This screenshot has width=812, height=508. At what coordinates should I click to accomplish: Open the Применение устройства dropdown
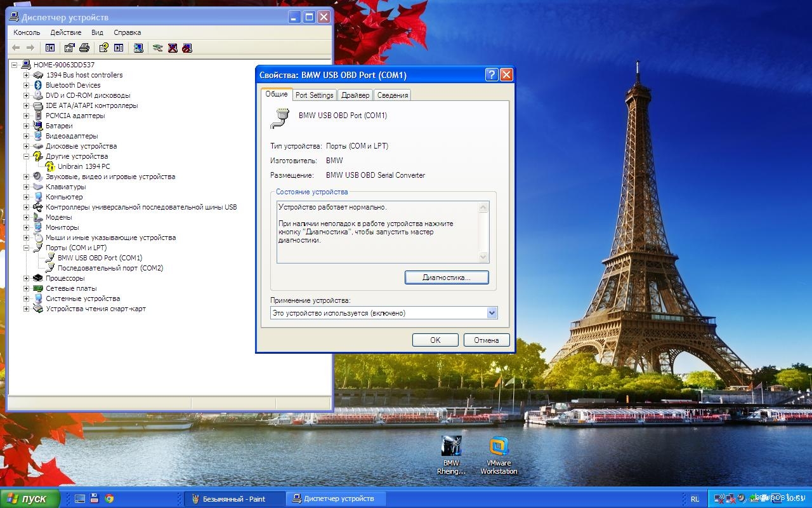coord(492,313)
